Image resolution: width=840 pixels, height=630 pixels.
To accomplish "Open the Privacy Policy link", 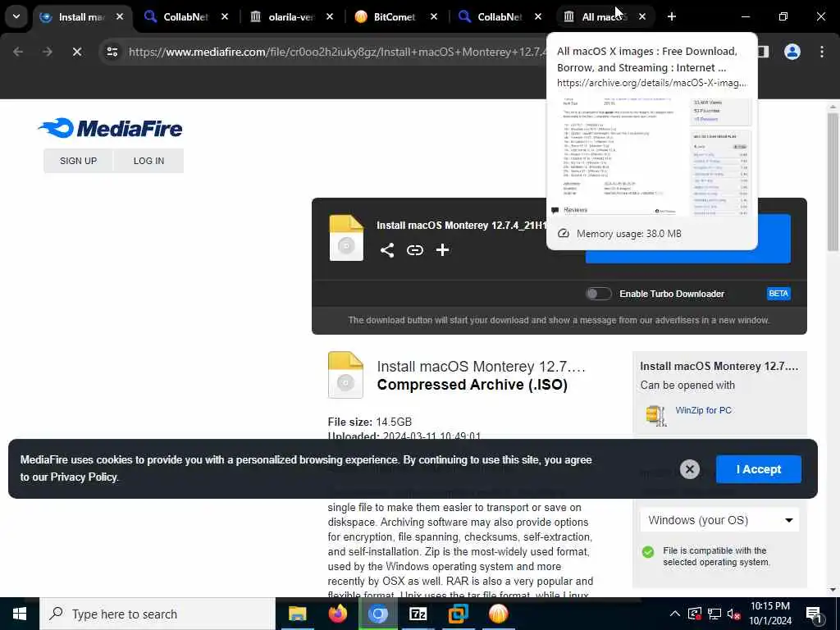I will point(84,477).
